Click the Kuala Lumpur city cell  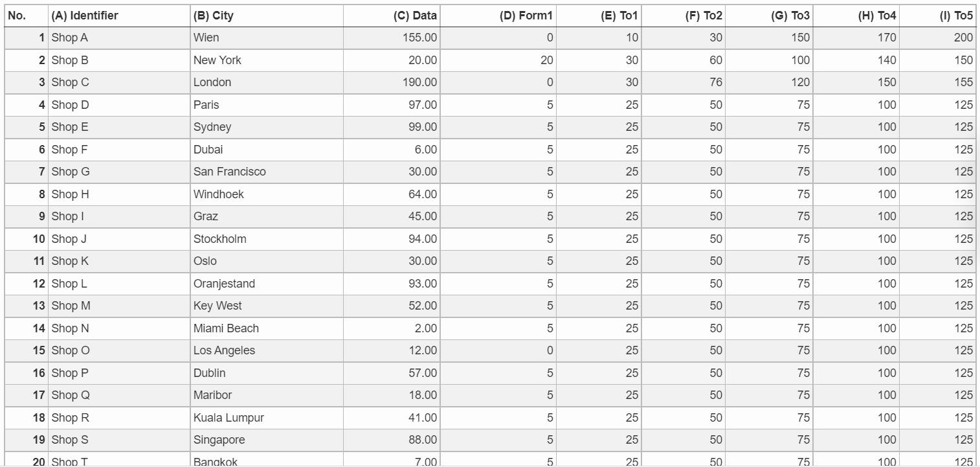click(x=267, y=418)
